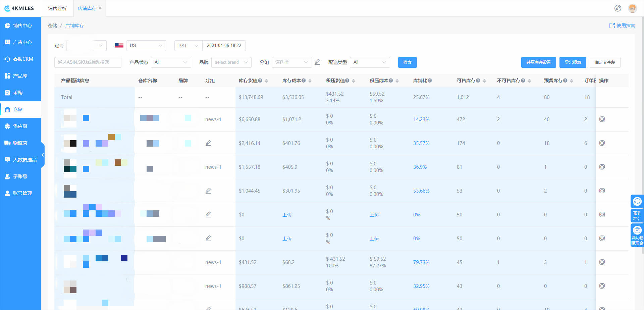Click operation icon in $2,416.14 row

coord(602,143)
